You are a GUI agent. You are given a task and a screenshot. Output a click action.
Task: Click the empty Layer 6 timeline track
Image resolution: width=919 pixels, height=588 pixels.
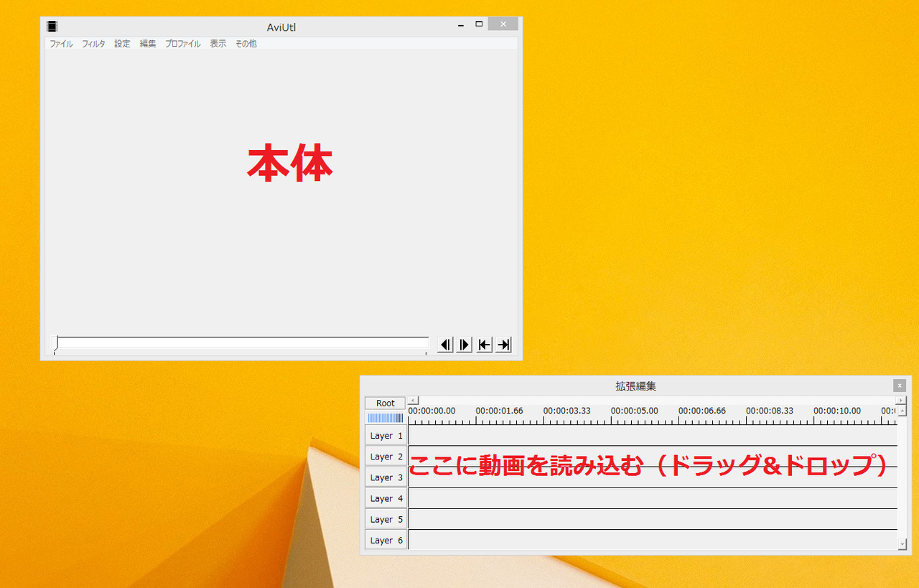click(x=653, y=540)
